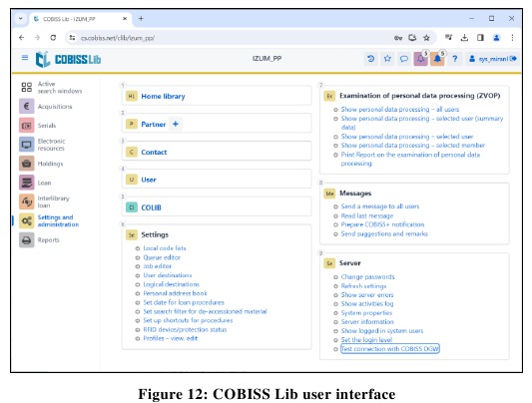Show personal data processing – all users
Screen dimensions: 532x403
[399, 109]
